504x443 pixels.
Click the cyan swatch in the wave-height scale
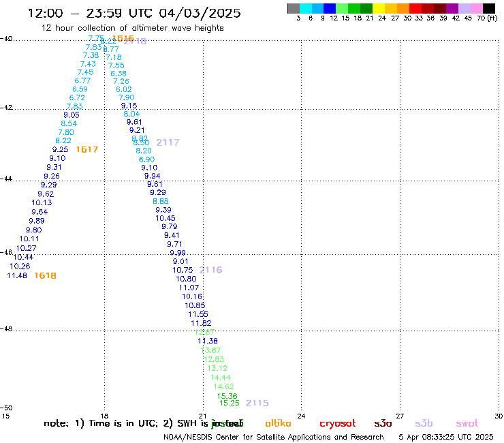coord(306,8)
